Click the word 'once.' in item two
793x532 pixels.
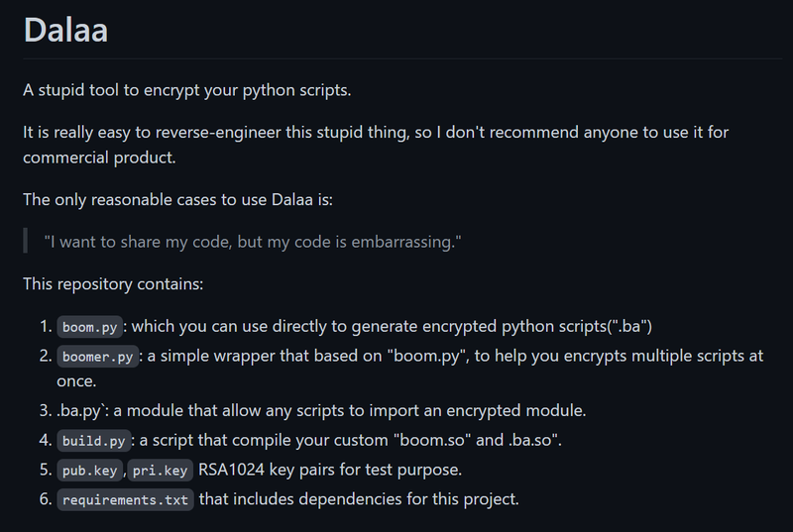(x=76, y=381)
